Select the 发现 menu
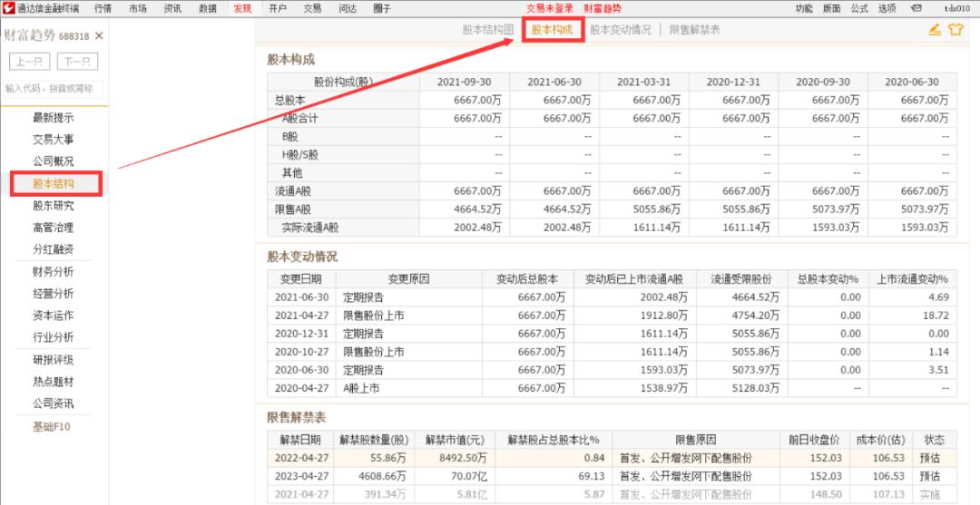 coord(242,8)
